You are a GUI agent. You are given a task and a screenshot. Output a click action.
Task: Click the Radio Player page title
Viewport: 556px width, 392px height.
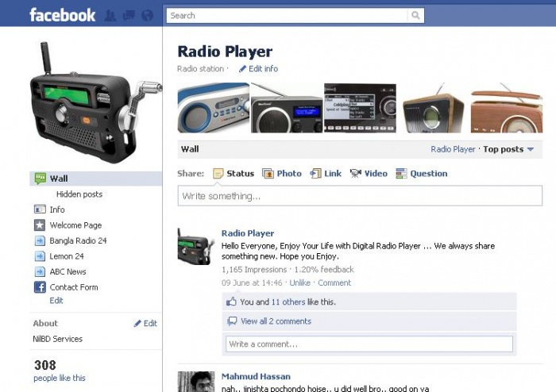[225, 52]
